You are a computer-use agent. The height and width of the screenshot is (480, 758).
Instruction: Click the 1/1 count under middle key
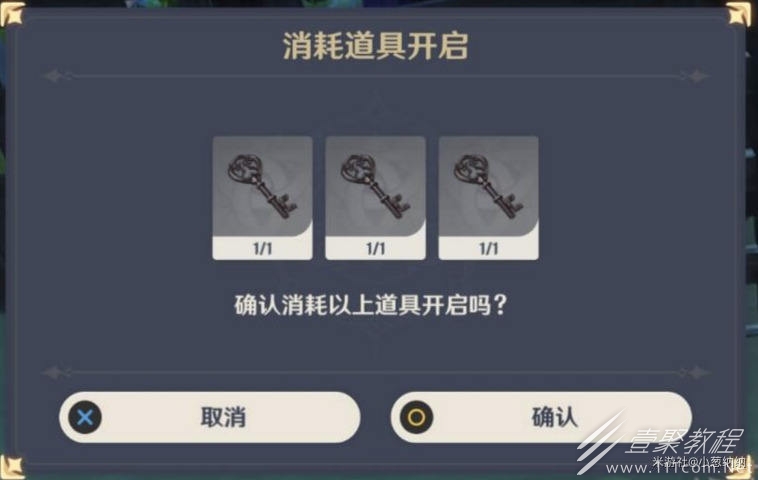(376, 249)
